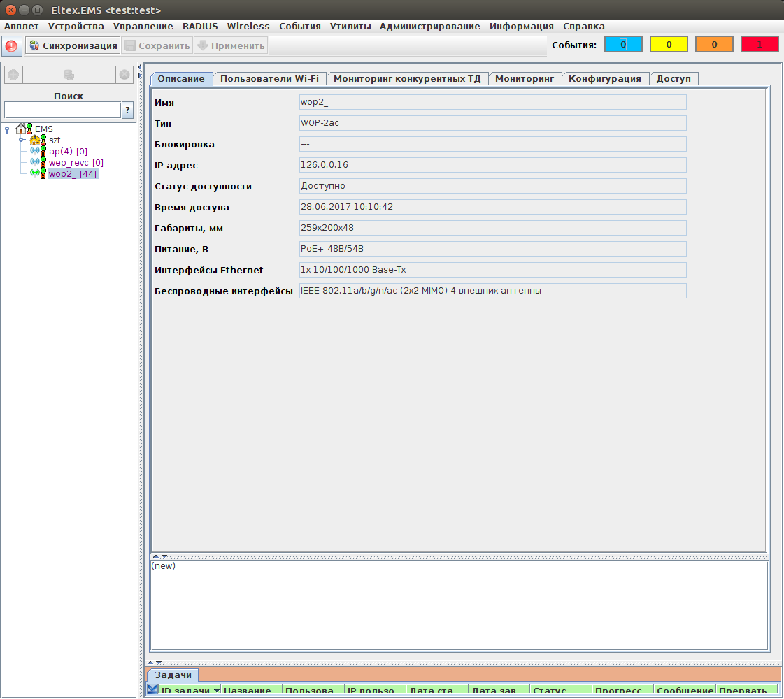Click the (new) text log area
784x699 pixels.
[x=459, y=605]
